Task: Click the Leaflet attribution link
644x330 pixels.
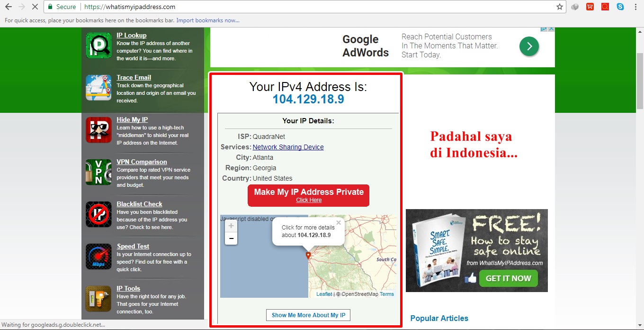Action: click(x=324, y=294)
